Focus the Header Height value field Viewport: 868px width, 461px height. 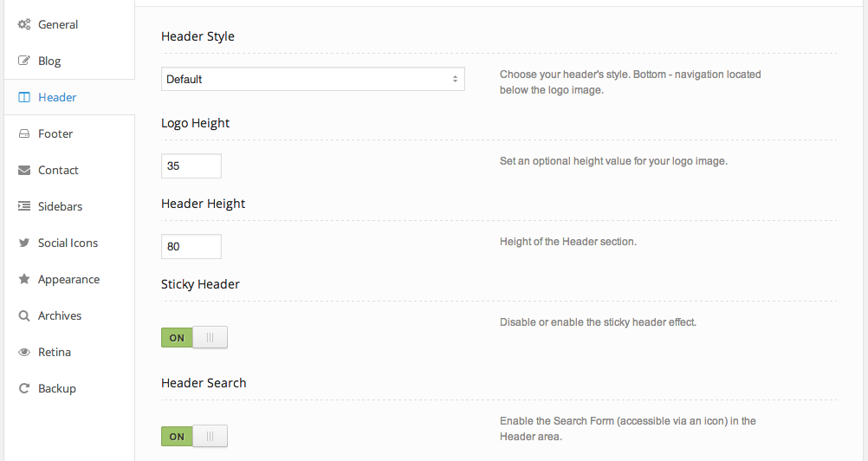point(191,246)
